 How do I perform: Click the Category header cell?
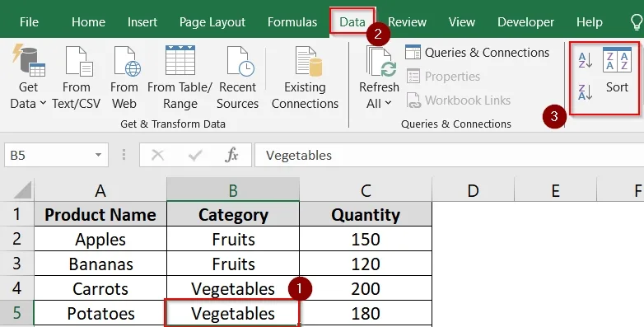233,214
